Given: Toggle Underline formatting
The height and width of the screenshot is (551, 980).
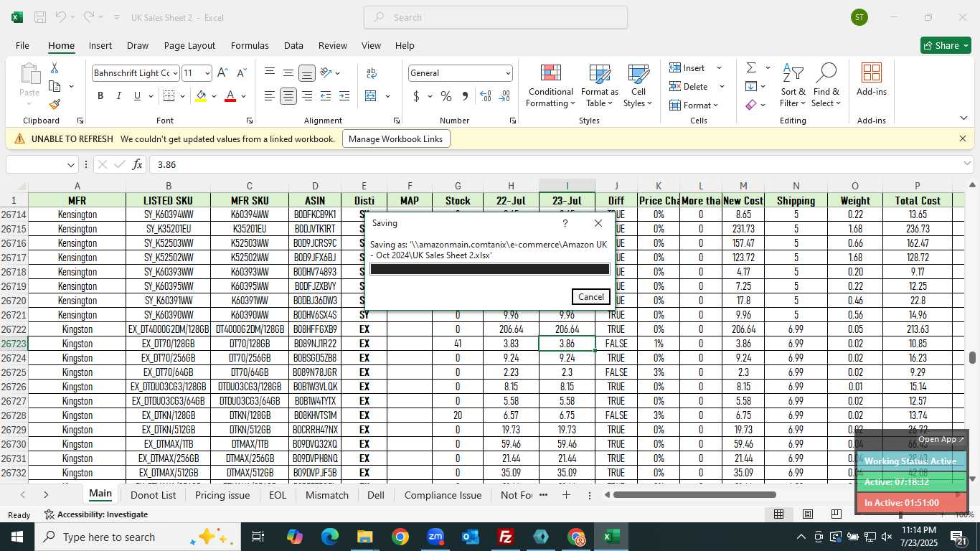Looking at the screenshot, I should click(138, 96).
